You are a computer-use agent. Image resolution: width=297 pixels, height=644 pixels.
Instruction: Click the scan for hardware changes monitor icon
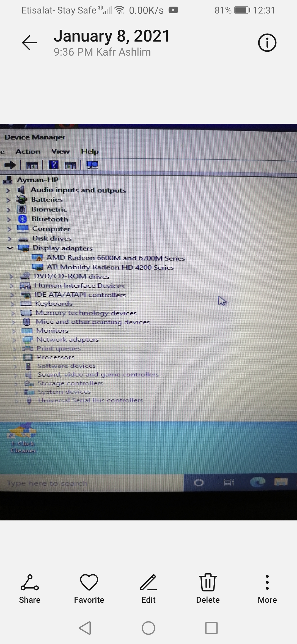(x=92, y=165)
